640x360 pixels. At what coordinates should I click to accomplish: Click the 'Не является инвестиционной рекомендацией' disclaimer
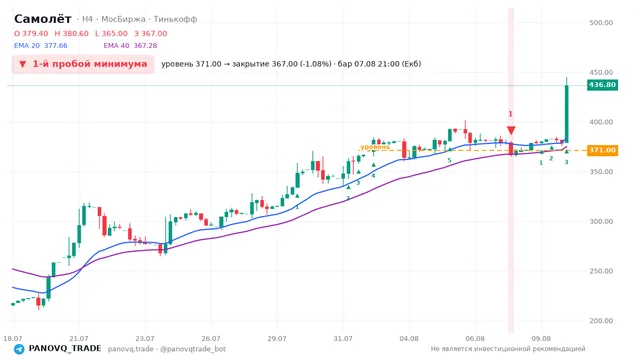508,349
